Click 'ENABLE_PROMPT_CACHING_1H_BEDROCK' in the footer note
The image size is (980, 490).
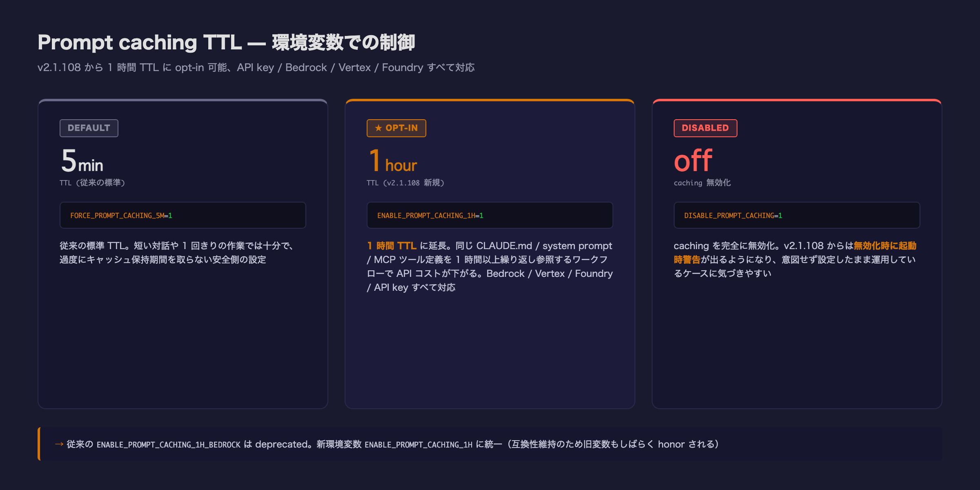[x=169, y=445]
